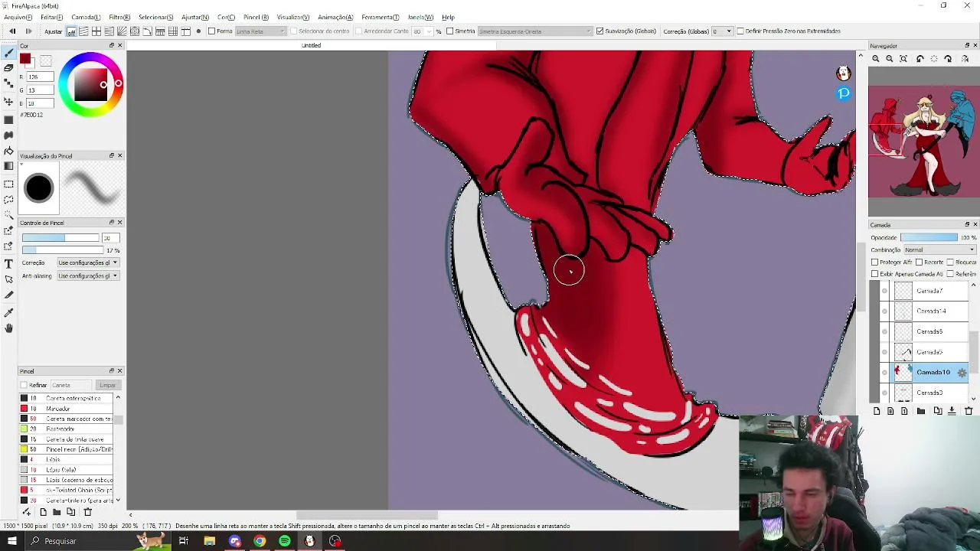
Task: Open the Visualizar menu
Action: pos(293,17)
